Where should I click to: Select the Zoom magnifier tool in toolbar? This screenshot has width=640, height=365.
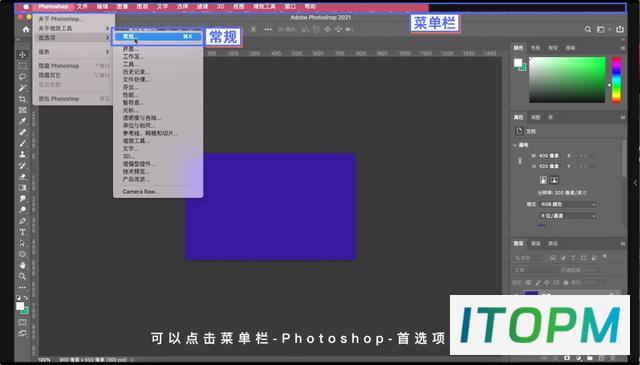tap(22, 276)
